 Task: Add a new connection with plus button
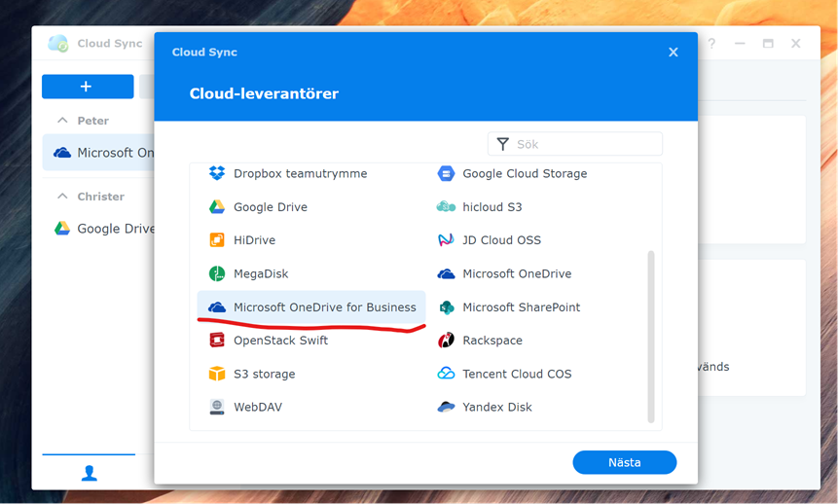88,87
